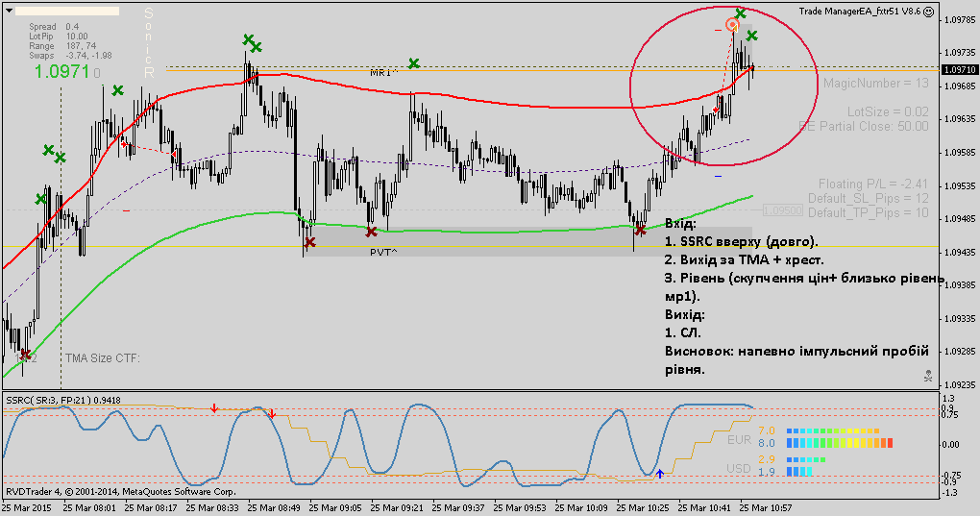The width and height of the screenshot is (980, 516).
Task: Open the chart dropdown triangle at top-left
Action: (9, 11)
